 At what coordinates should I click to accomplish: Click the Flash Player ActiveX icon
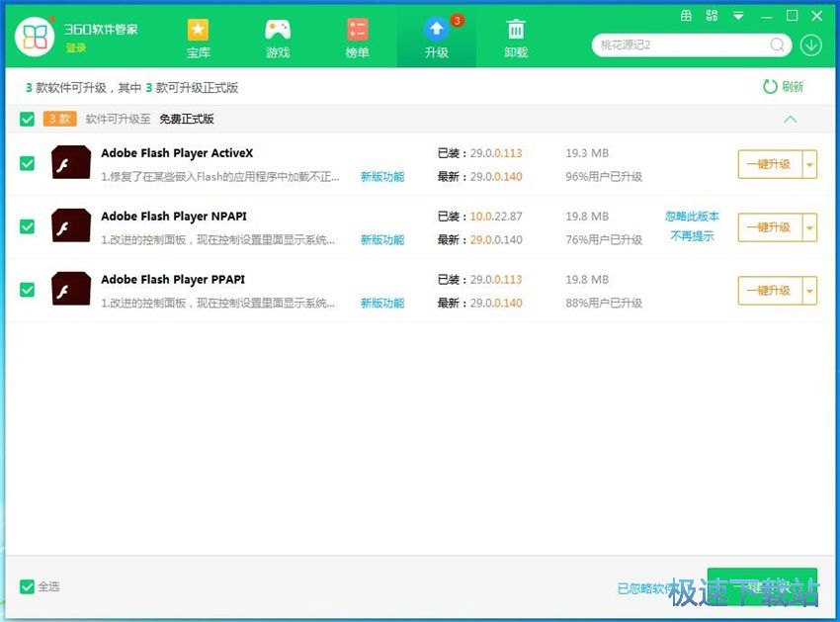[71, 162]
